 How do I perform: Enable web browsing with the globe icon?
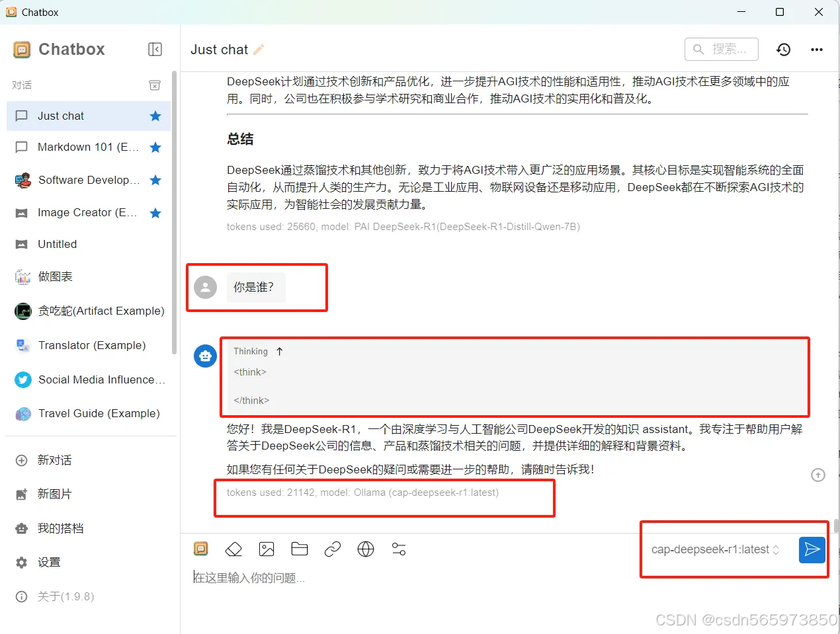[x=366, y=549]
